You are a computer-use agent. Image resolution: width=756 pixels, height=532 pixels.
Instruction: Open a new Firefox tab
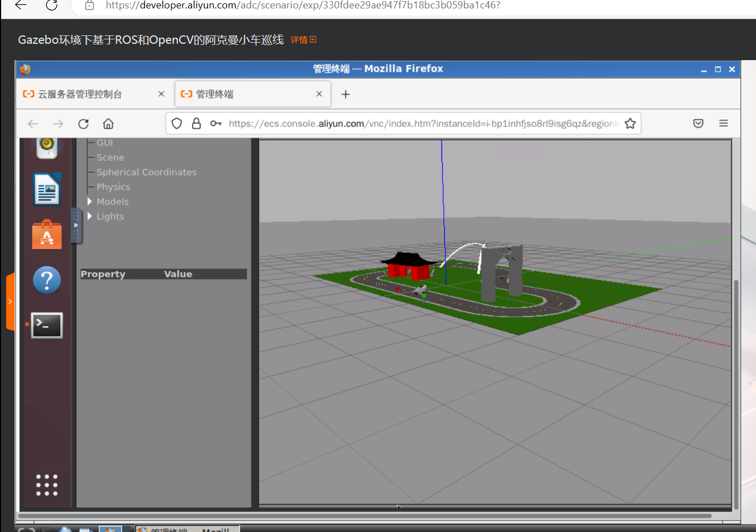(x=345, y=94)
